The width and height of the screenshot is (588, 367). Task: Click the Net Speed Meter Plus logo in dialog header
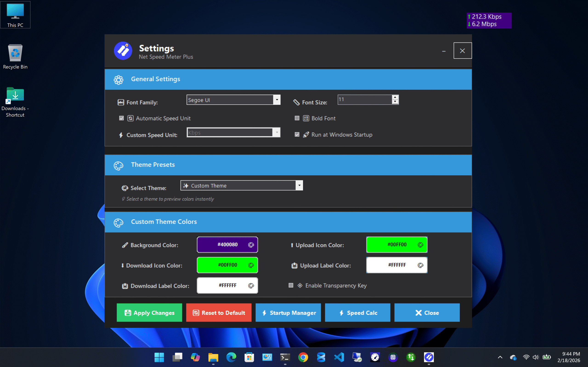pos(123,51)
